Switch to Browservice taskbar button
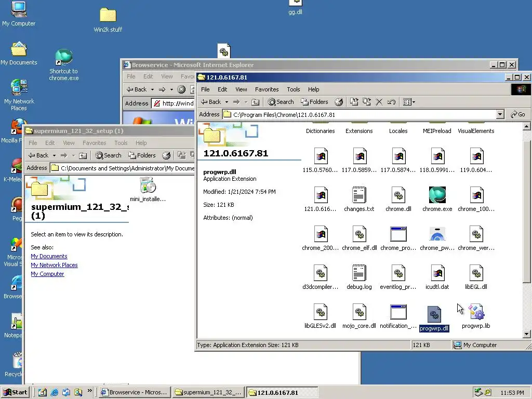 135,392
